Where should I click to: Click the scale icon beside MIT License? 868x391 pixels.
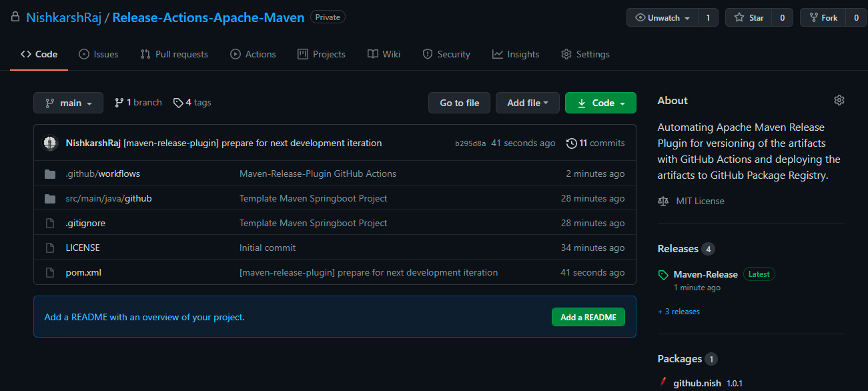point(662,200)
